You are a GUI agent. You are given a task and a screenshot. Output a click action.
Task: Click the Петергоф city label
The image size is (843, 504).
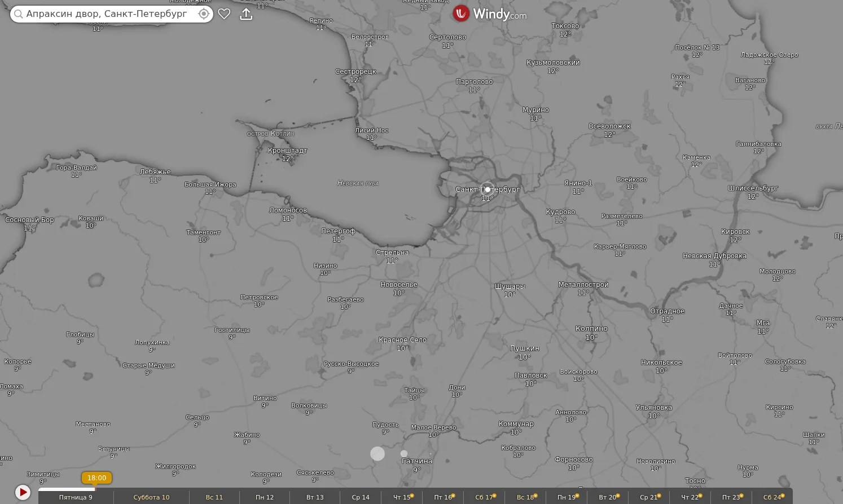pyautogui.click(x=338, y=231)
